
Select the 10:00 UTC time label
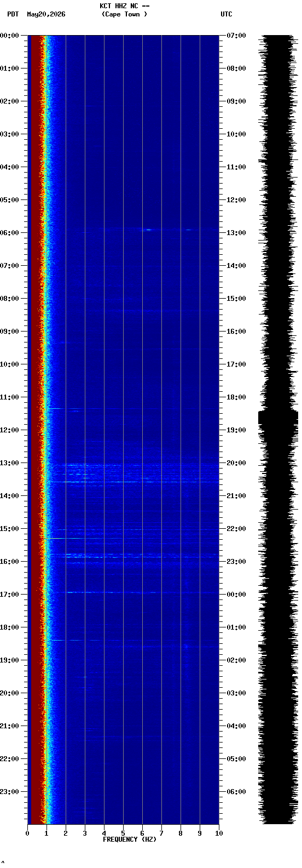pos(236,134)
